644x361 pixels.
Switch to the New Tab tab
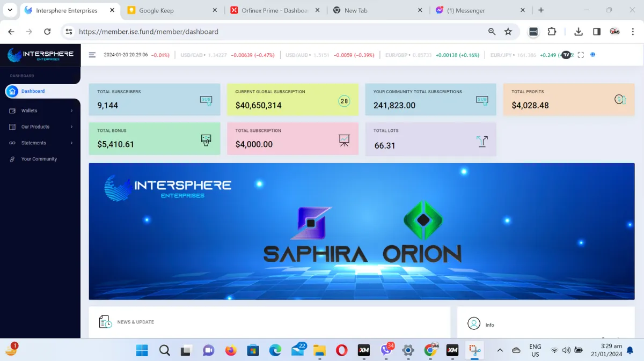click(377, 10)
